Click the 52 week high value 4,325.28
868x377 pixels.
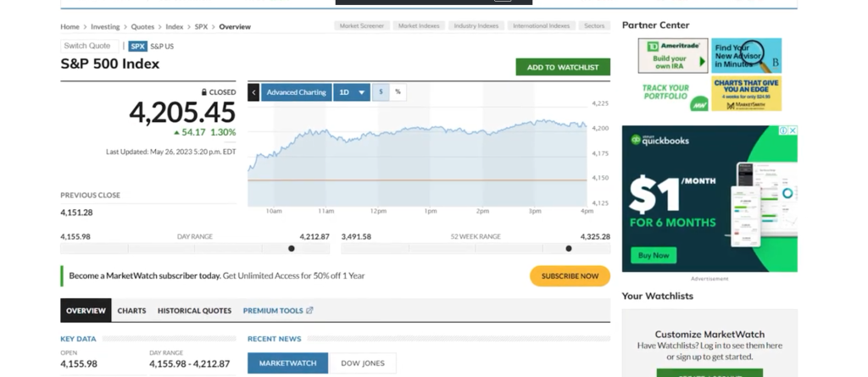point(595,236)
